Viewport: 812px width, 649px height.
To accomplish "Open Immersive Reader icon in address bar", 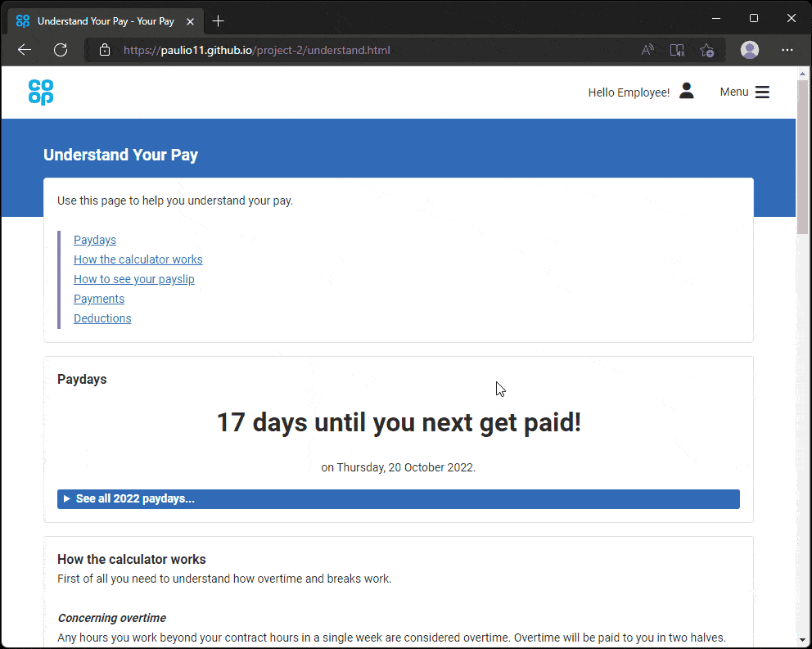I will [x=677, y=50].
